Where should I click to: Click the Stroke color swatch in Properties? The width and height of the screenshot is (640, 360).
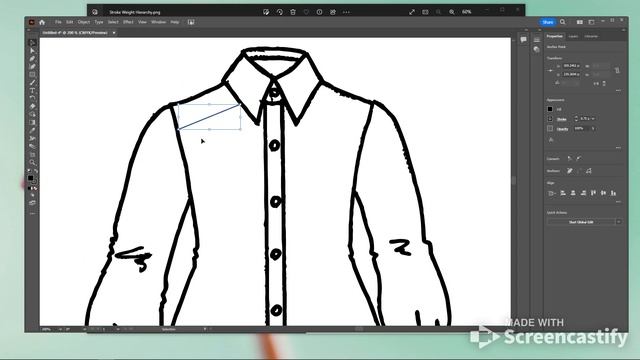point(550,119)
